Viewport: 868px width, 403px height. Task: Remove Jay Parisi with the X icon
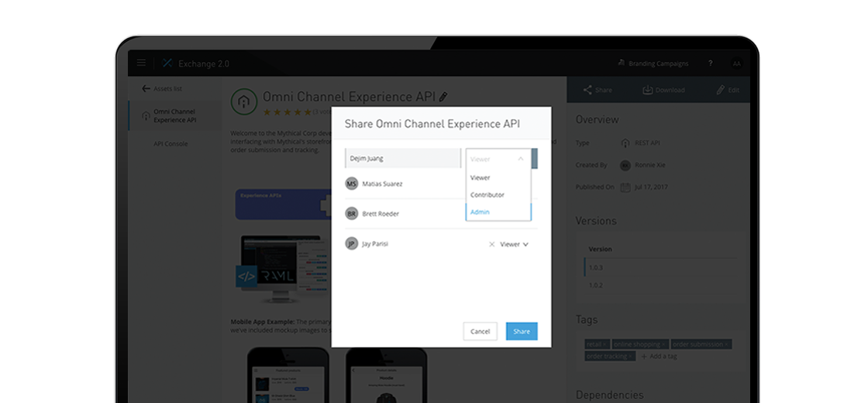coord(491,244)
